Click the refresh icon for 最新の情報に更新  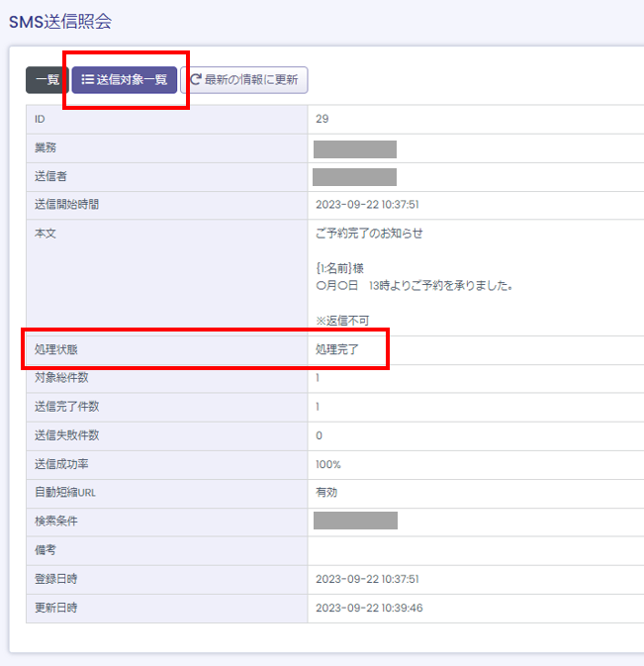click(196, 80)
